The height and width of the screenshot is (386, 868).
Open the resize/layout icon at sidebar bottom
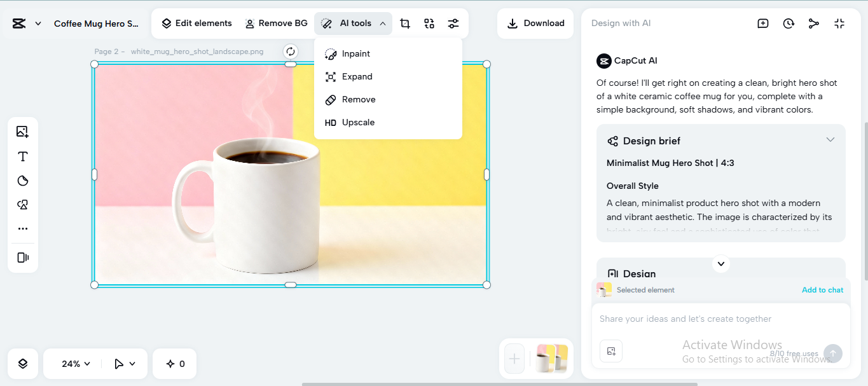tap(23, 258)
